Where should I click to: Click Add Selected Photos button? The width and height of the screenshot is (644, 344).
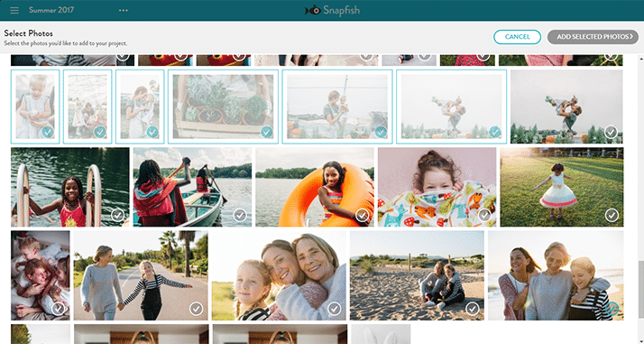coord(593,37)
